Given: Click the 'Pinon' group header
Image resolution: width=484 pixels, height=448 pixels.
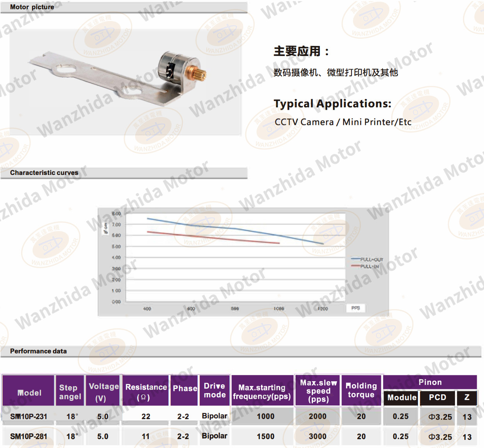Looking at the screenshot, I should point(430,382).
